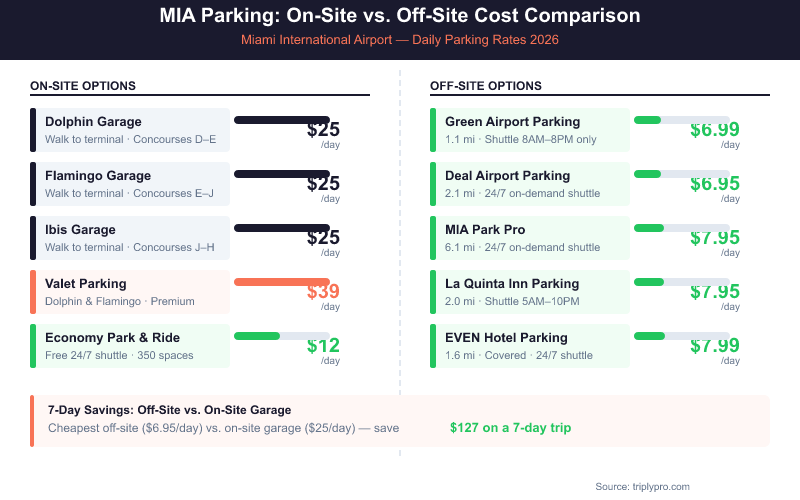The image size is (800, 500).
Task: Click the $39 valet price label
Action: 323,292
